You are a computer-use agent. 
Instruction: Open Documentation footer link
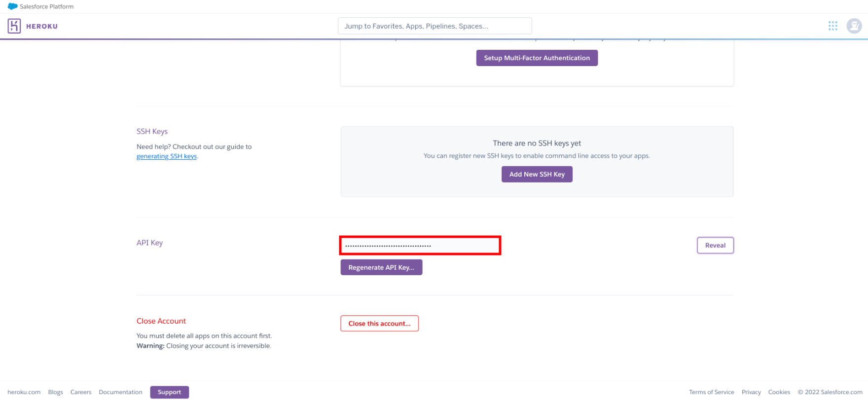coord(120,392)
